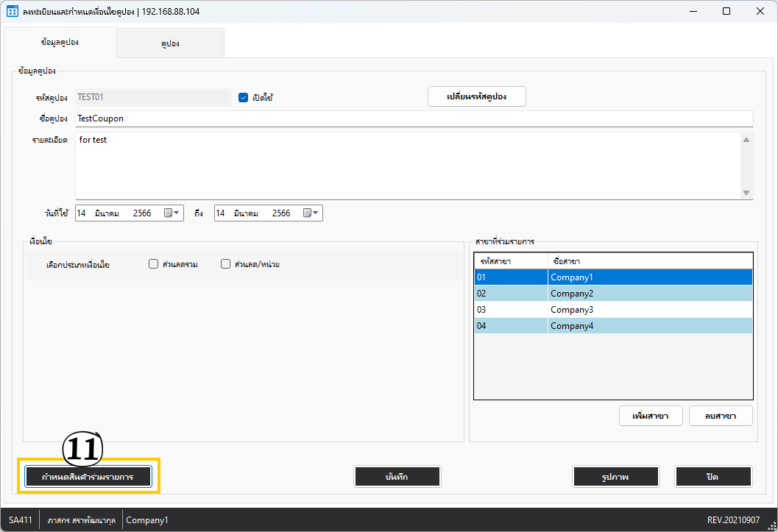Image resolution: width=778 pixels, height=532 pixels.
Task: Select the Company3 branch row
Action: (x=612, y=310)
